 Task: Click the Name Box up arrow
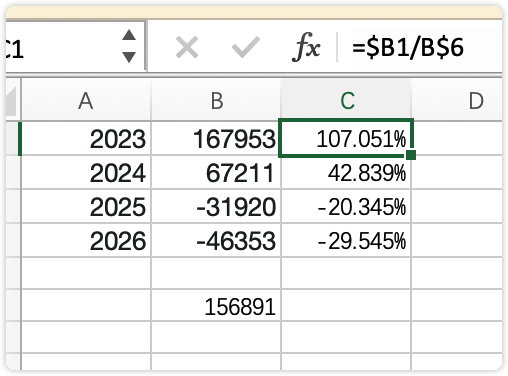tap(129, 35)
